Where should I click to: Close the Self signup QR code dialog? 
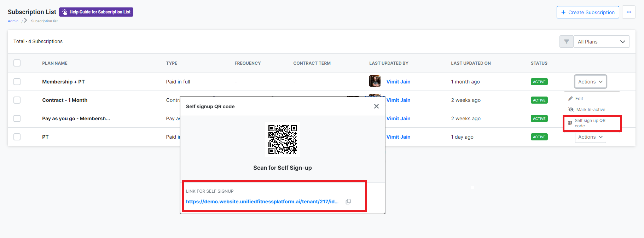click(376, 106)
